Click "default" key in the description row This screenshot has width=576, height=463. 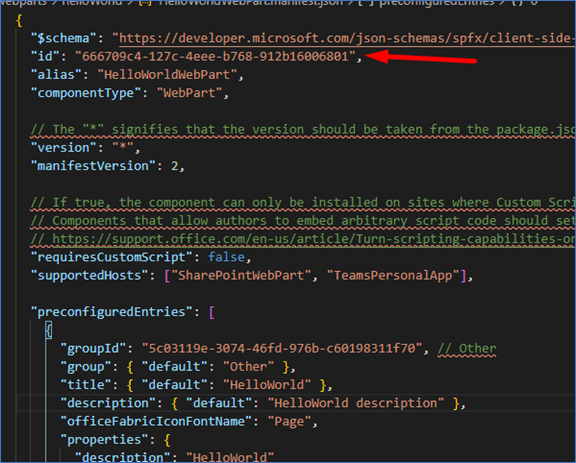[219, 403]
